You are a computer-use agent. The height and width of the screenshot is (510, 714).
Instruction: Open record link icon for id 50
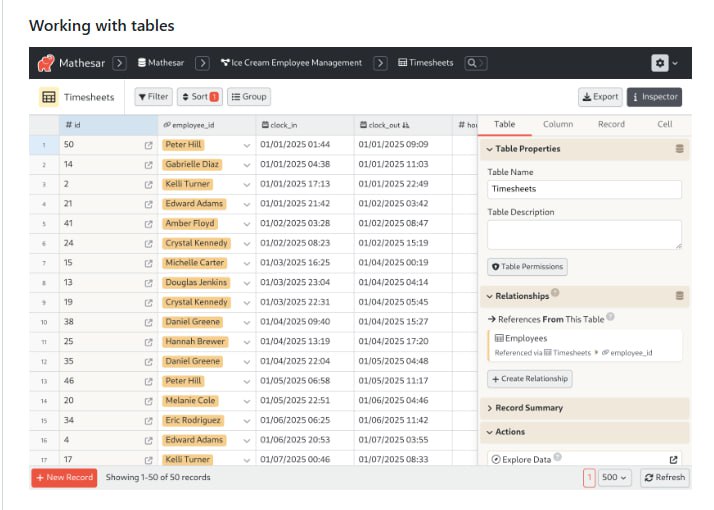point(148,145)
